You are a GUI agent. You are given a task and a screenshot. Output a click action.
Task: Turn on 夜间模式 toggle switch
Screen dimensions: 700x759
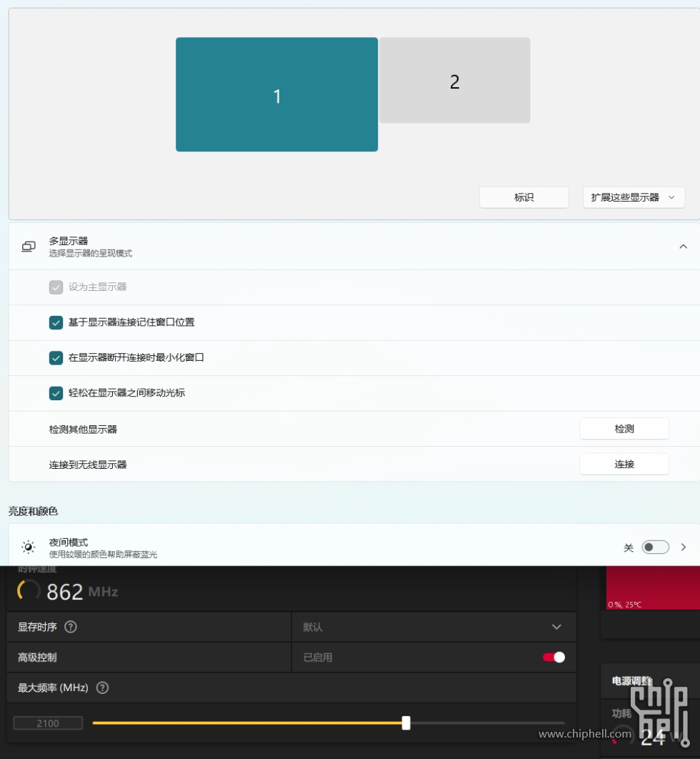(x=655, y=547)
